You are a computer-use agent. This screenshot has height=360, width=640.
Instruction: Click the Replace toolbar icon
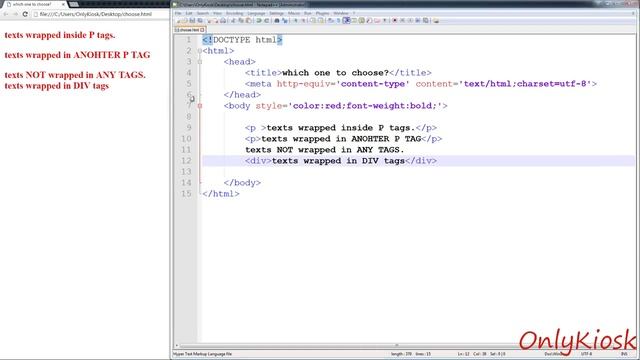(x=285, y=20)
